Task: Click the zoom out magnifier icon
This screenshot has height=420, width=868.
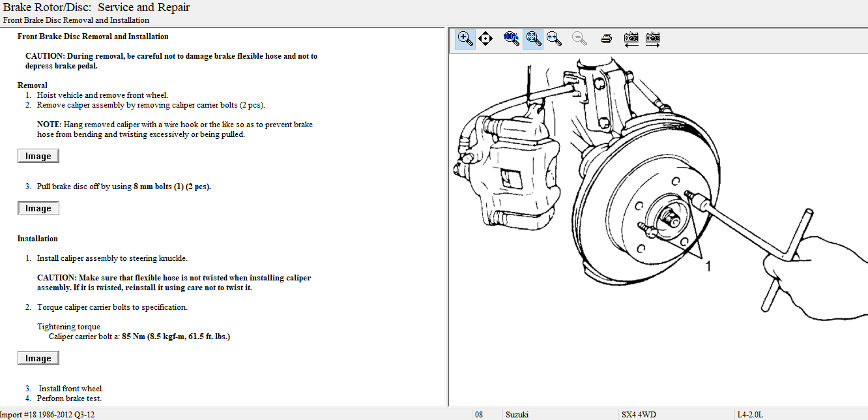Action: [579, 38]
